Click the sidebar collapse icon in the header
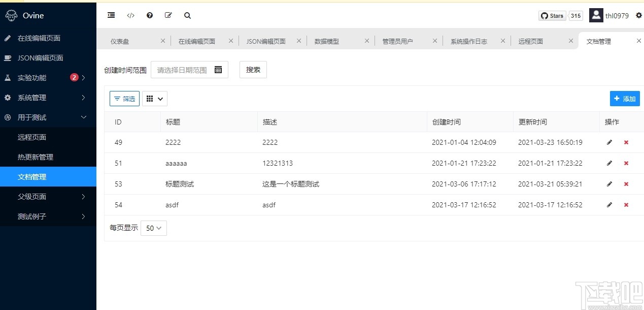 [x=111, y=15]
